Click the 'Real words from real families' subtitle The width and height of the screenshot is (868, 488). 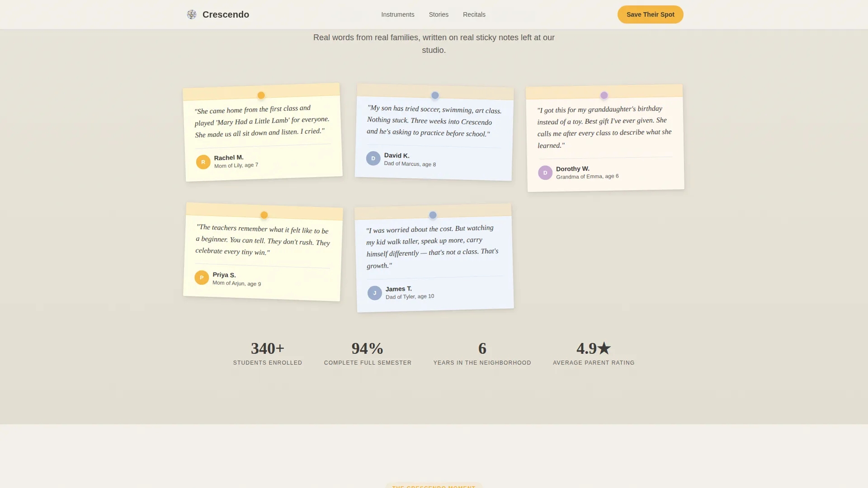pyautogui.click(x=434, y=44)
